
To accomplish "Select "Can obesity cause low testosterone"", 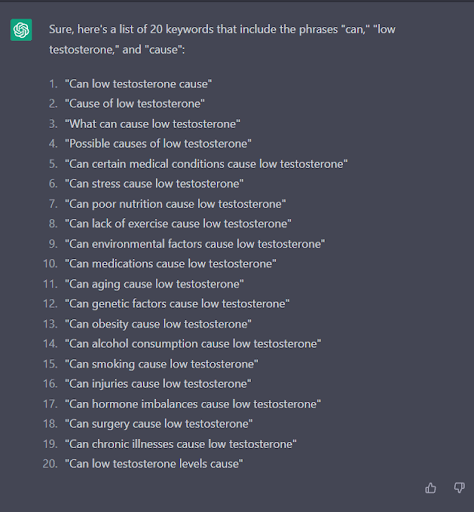I will (158, 324).
